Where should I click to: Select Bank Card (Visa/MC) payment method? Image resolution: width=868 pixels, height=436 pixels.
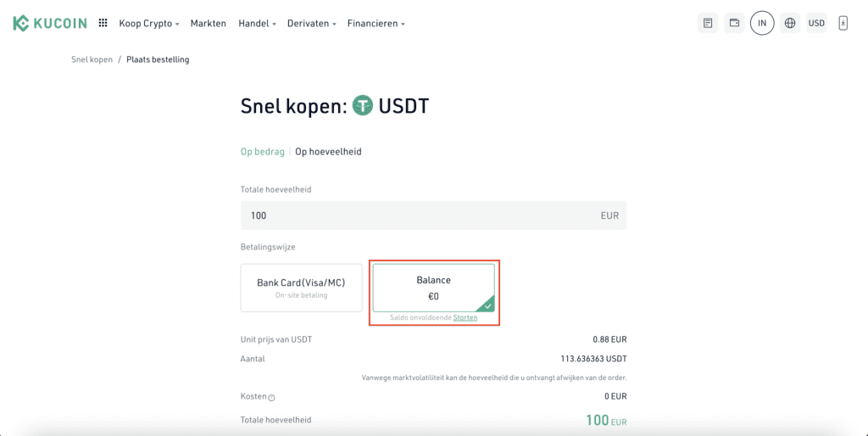click(301, 288)
